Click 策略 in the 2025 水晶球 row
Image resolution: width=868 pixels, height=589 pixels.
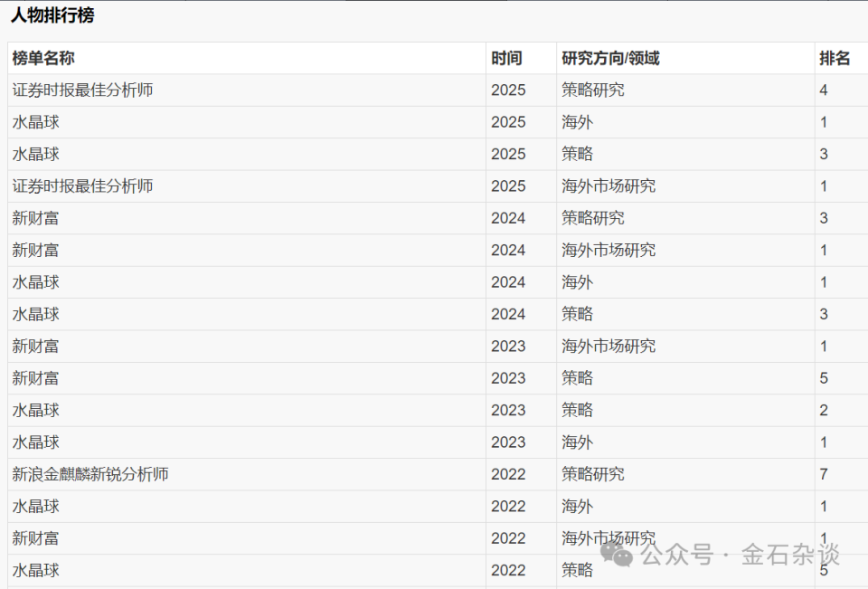(578, 154)
